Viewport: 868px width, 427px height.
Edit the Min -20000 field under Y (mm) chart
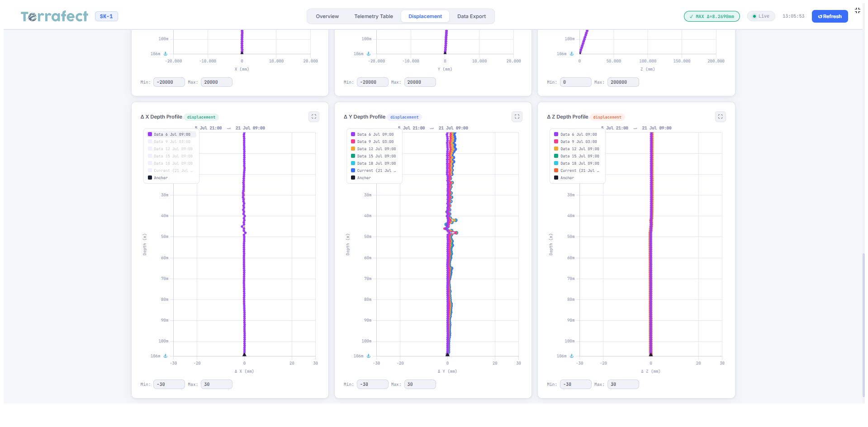click(x=373, y=82)
